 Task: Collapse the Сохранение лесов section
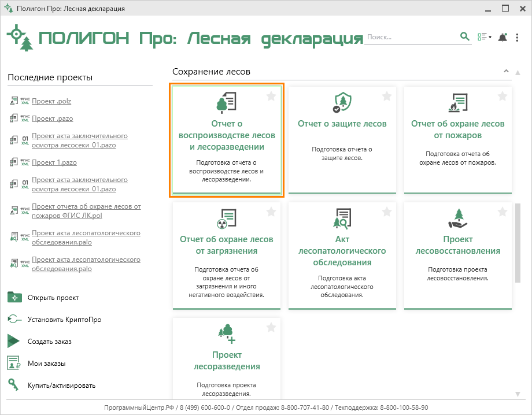click(506, 71)
